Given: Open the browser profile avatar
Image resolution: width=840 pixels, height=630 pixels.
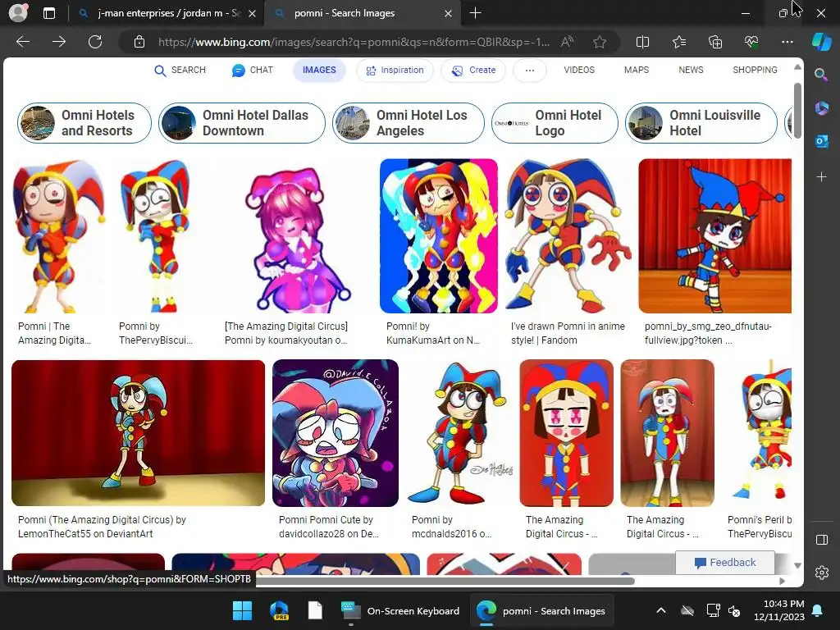Looking at the screenshot, I should (x=18, y=13).
